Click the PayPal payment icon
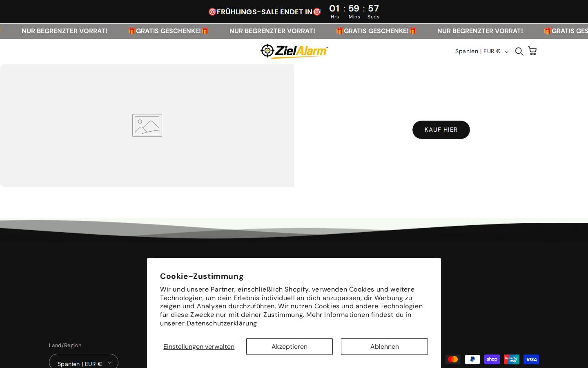Image resolution: width=588 pixels, height=368 pixels. point(472,359)
